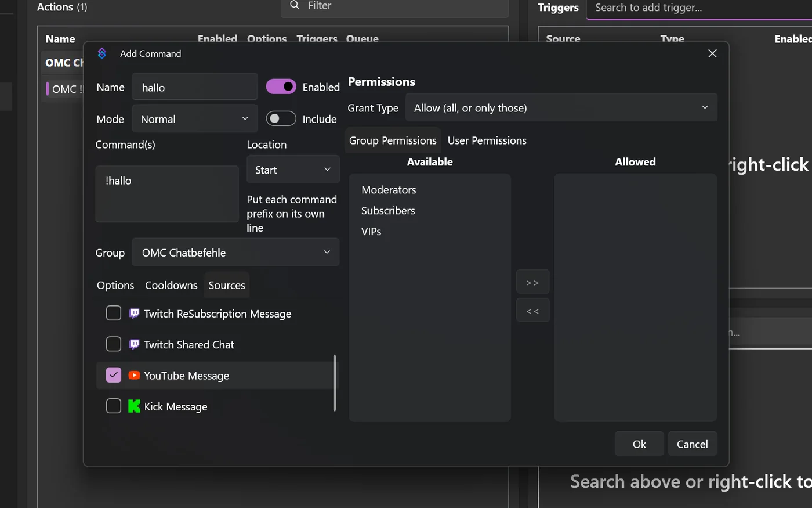This screenshot has height=508, width=812.
Task: Select VIPs in the Available list
Action: pos(371,232)
